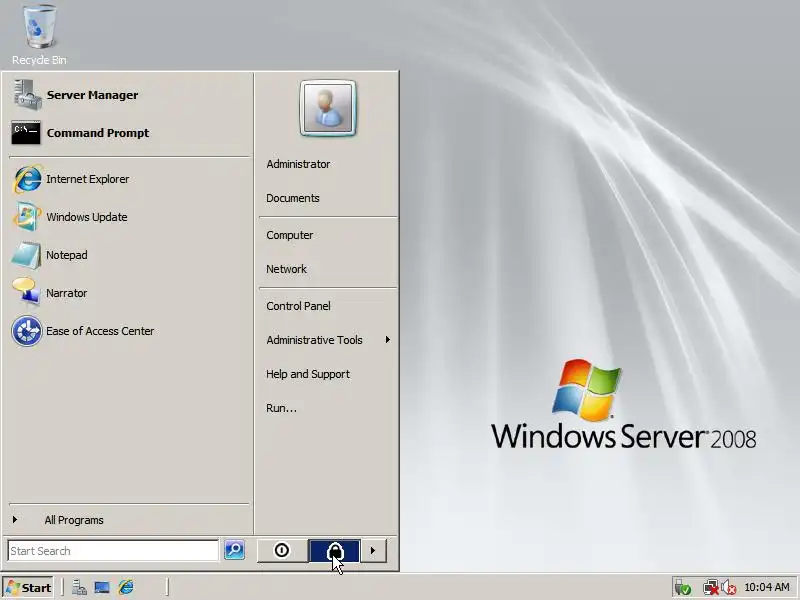This screenshot has width=800, height=600.
Task: Click the lock computer button
Action: coord(335,551)
